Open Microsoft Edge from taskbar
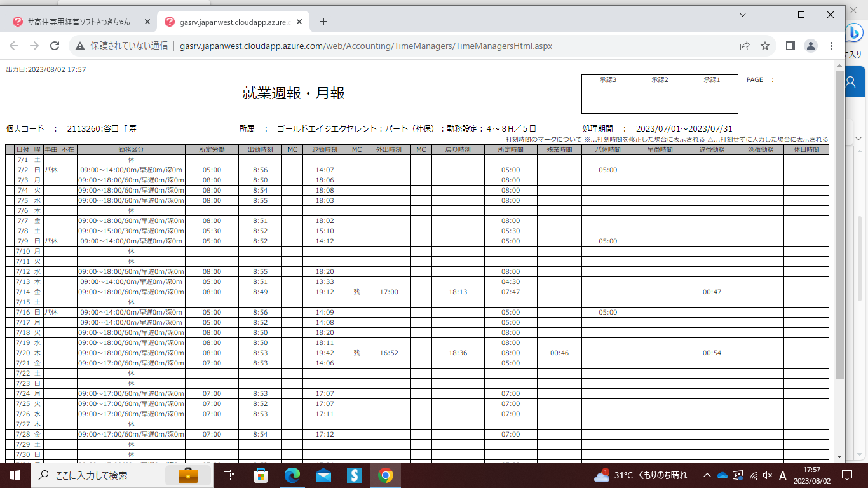The height and width of the screenshot is (488, 868). pos(292,475)
